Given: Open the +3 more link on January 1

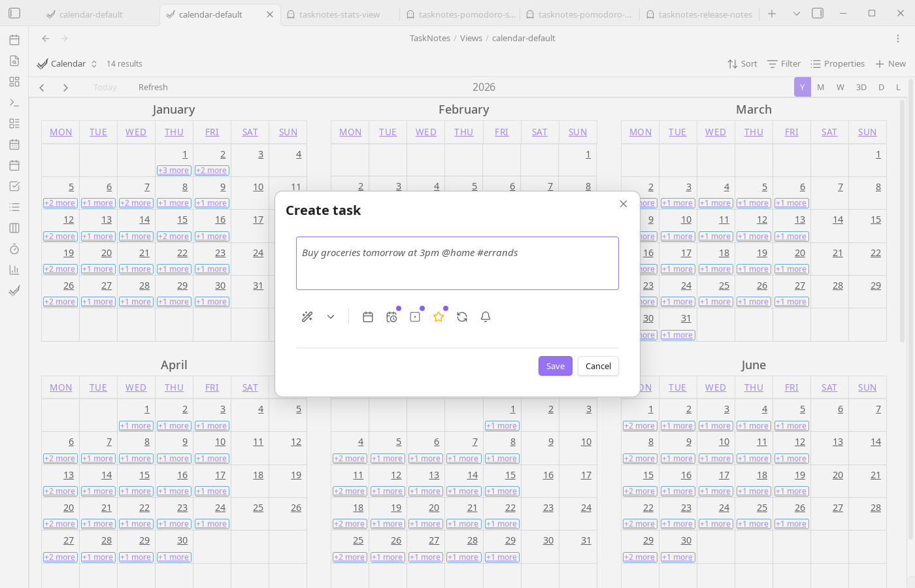Looking at the screenshot, I should 173,170.
